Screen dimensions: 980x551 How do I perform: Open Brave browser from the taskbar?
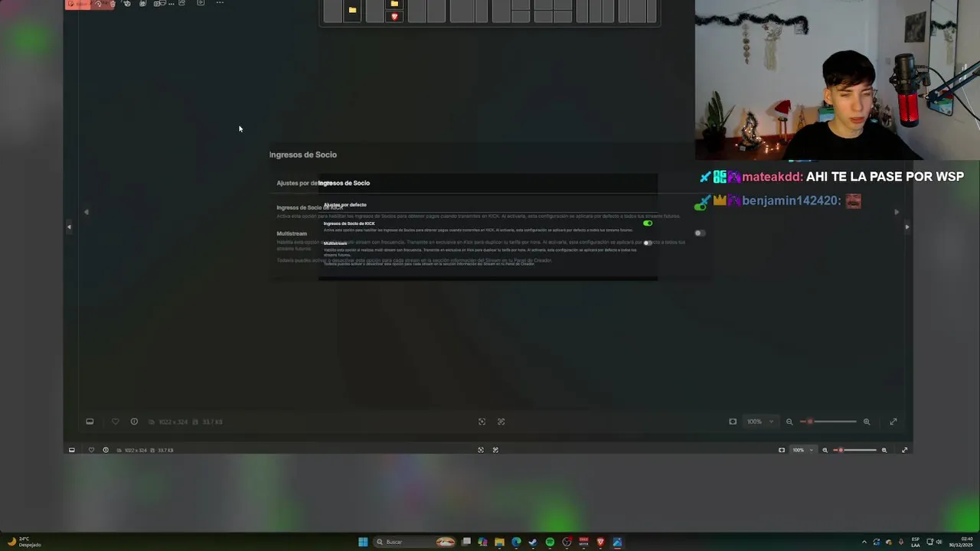click(600, 542)
